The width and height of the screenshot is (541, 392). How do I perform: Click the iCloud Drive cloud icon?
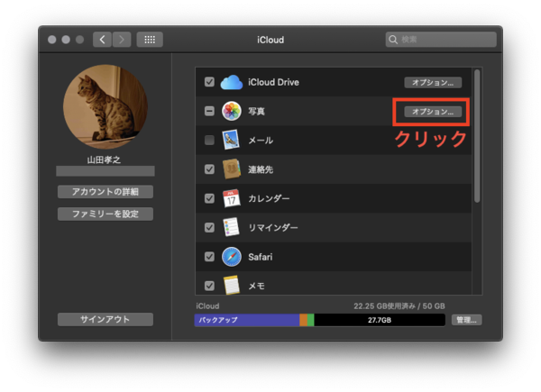coord(232,82)
